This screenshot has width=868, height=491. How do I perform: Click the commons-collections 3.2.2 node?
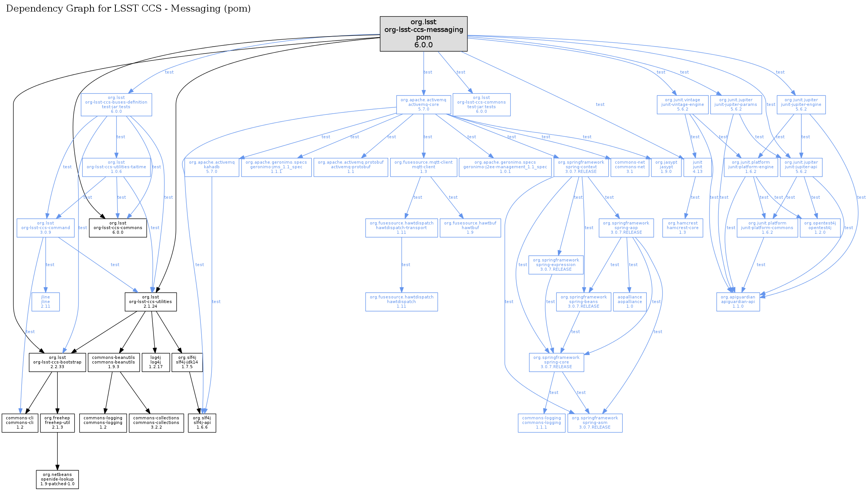tap(156, 422)
